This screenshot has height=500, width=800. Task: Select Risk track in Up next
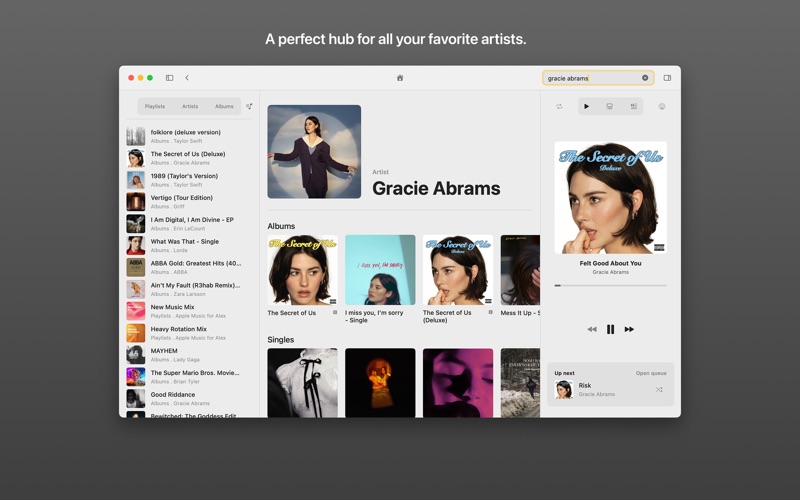(x=610, y=390)
